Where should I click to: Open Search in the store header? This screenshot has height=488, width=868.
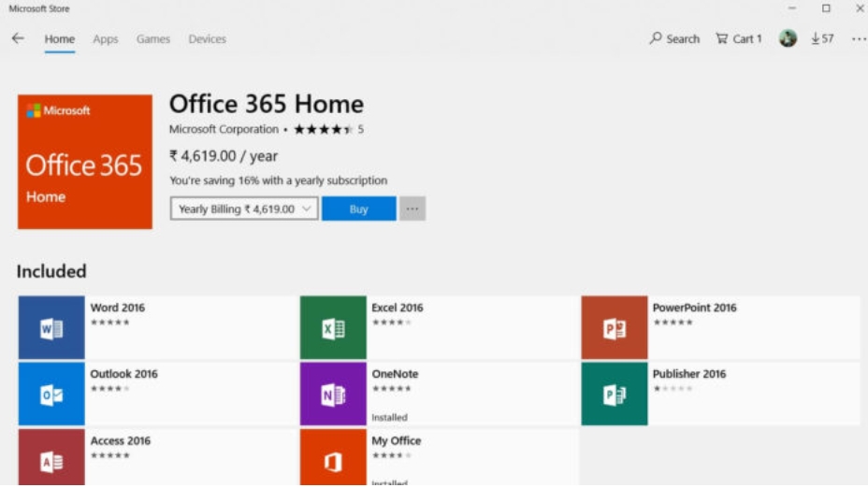(674, 38)
